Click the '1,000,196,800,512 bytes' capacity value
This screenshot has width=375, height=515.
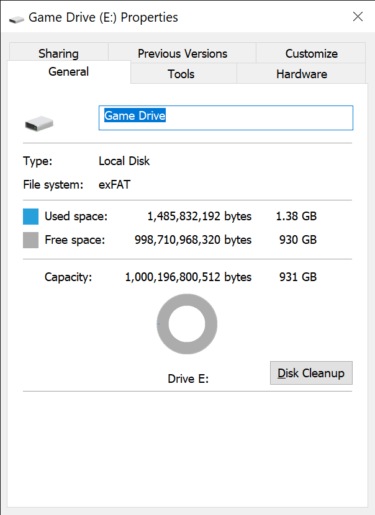188,277
